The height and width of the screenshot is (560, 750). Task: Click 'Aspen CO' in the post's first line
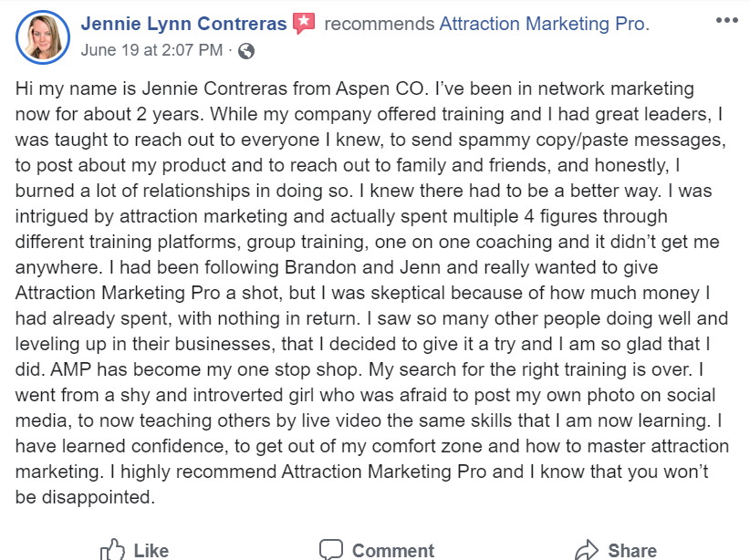click(x=380, y=88)
